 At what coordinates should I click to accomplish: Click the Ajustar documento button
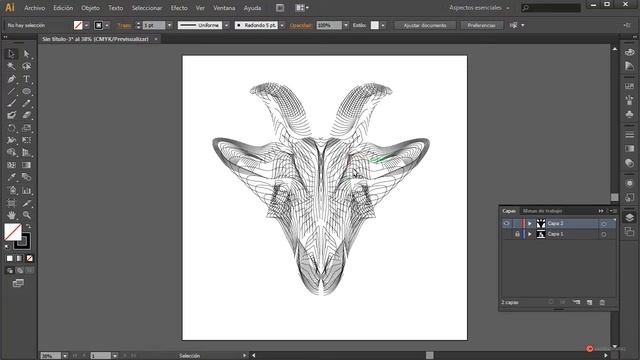click(x=425, y=25)
